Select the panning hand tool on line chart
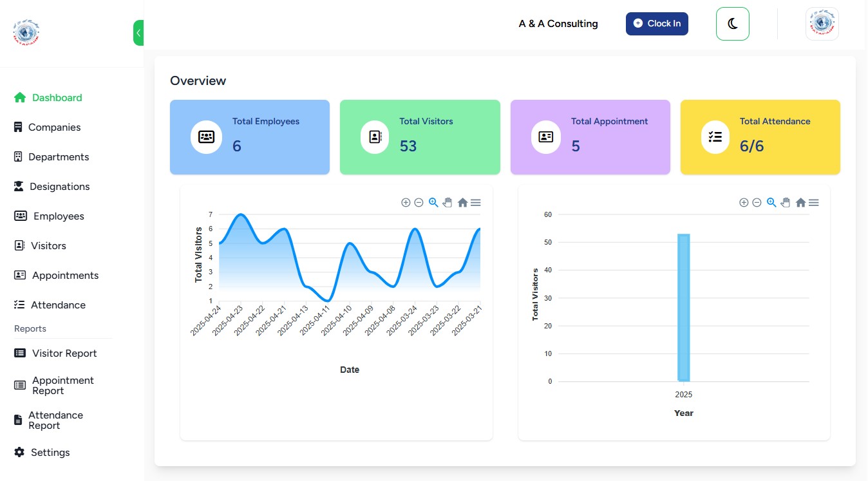868x481 pixels. tap(448, 203)
